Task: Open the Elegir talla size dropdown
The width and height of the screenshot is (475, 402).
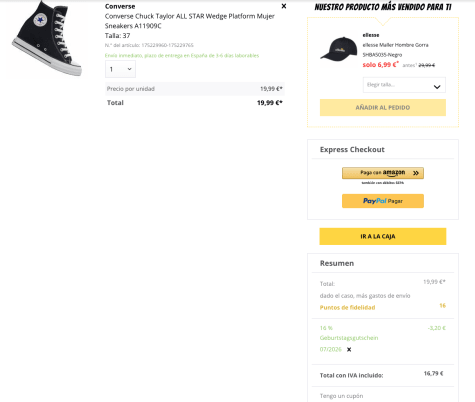Action: pyautogui.click(x=404, y=85)
